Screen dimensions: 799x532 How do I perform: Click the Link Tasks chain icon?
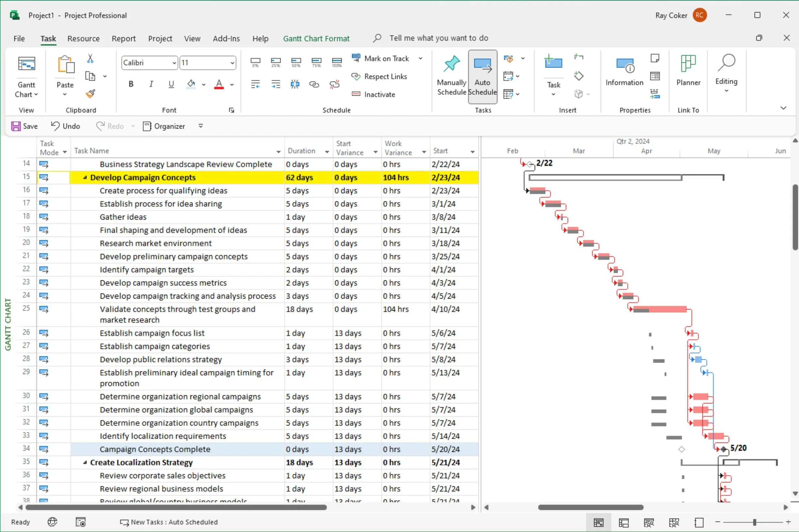pos(314,84)
